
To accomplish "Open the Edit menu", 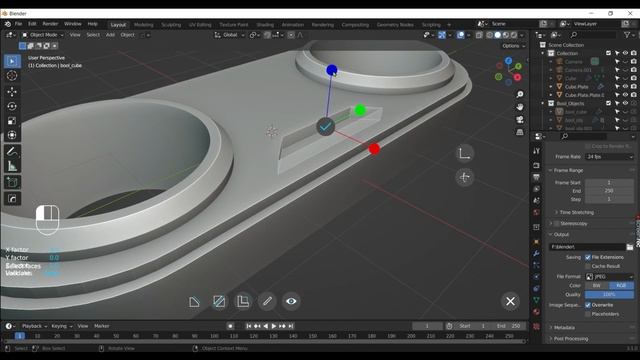I will tap(32, 24).
